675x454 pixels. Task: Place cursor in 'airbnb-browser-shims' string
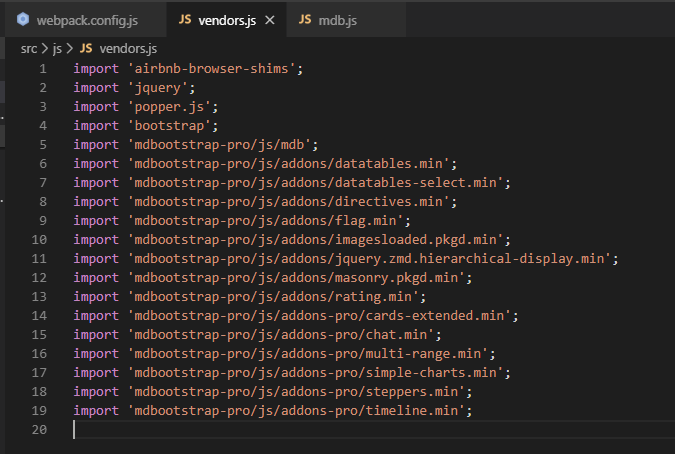click(211, 69)
